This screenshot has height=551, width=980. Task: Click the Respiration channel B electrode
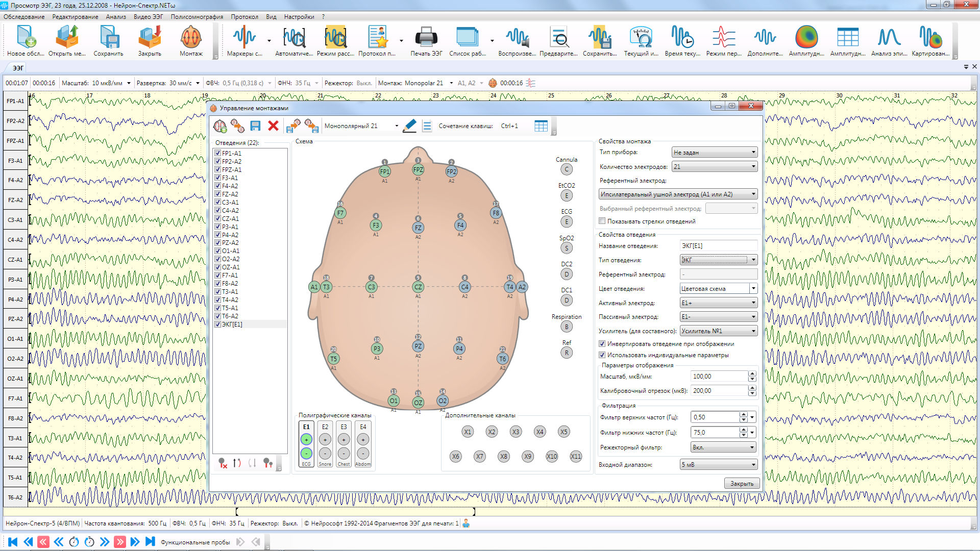coord(566,327)
